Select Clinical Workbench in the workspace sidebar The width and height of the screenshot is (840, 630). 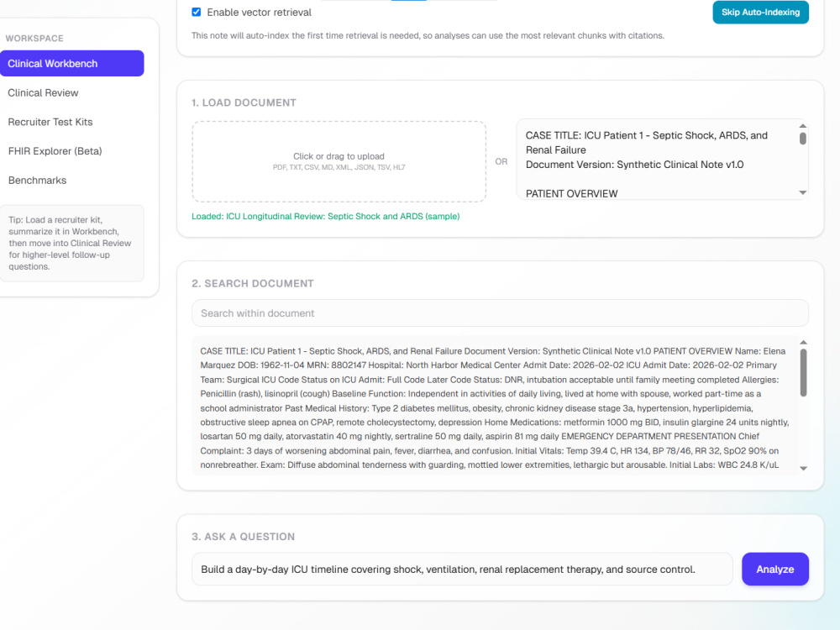click(x=71, y=63)
